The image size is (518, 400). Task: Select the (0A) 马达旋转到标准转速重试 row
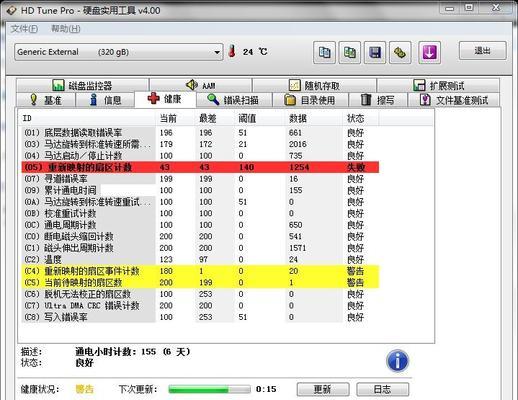click(x=200, y=202)
